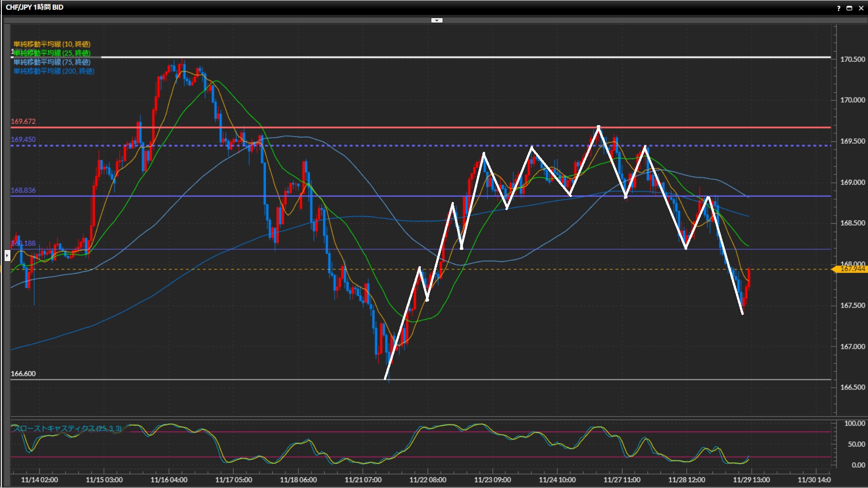This screenshot has height=488, width=868.
Task: Click the yellow 167.944 current price tag
Action: pos(852,269)
